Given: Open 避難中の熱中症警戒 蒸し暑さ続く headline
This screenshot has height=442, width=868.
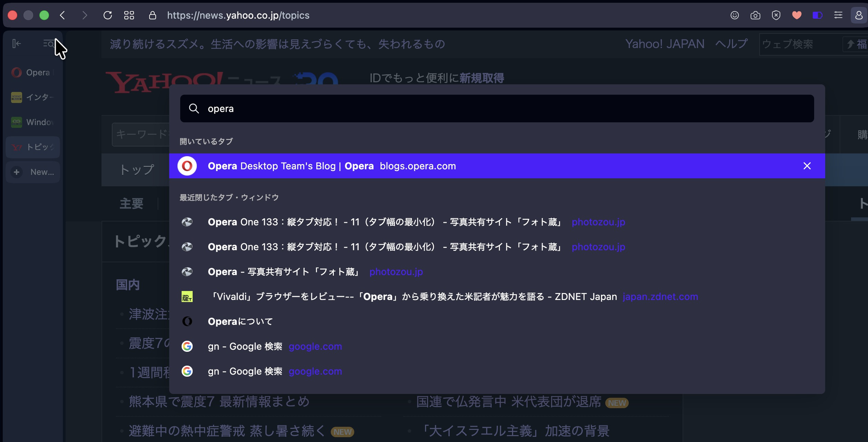Looking at the screenshot, I should coord(227,431).
